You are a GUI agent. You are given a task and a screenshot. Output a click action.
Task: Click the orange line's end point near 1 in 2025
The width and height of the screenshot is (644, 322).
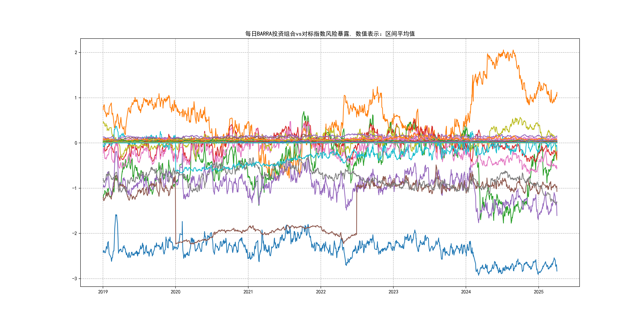557,93
